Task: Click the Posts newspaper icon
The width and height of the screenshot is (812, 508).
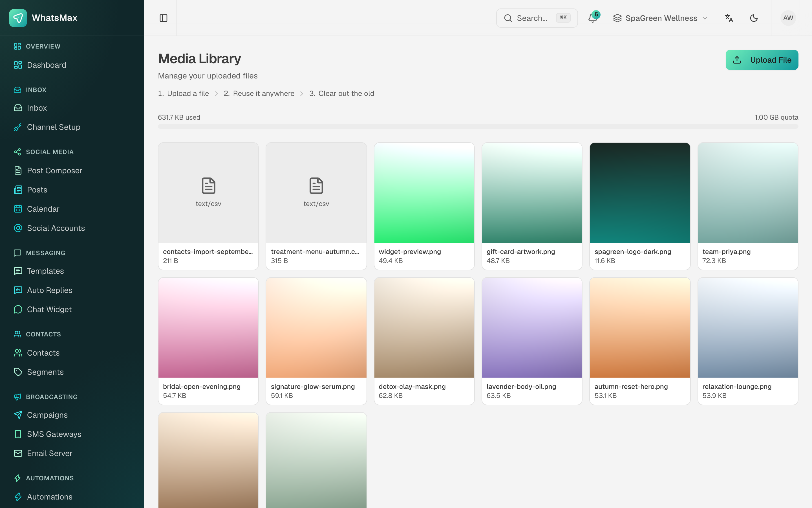Action: [18, 190]
